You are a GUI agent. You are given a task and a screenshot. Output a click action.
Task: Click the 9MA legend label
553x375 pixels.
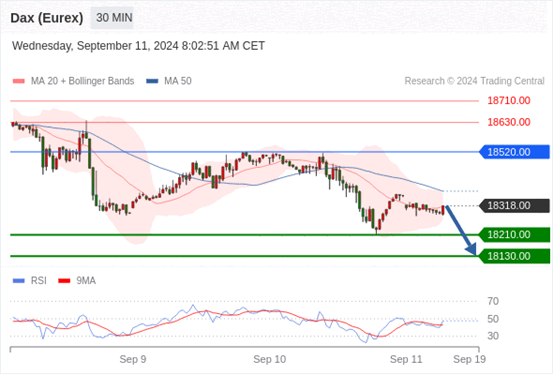click(86, 281)
